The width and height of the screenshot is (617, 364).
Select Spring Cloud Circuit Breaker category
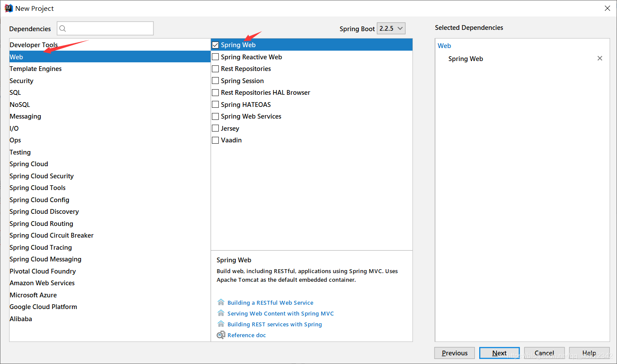pos(110,235)
